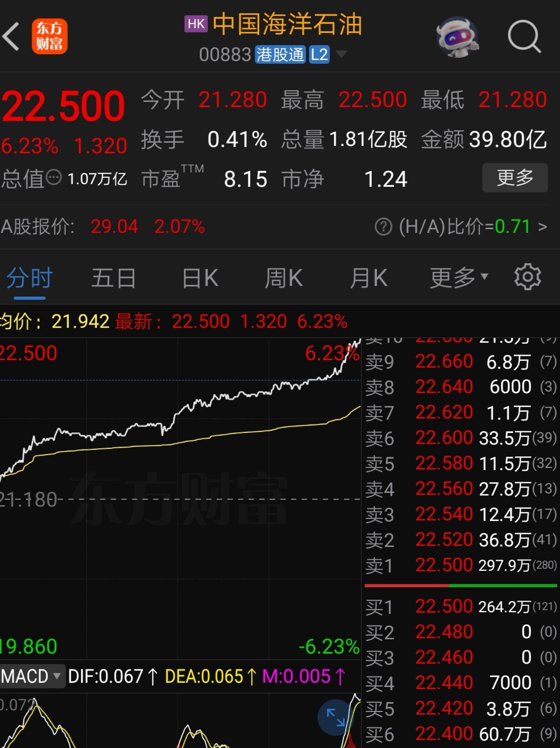Tap the fullscreen expand chart icon
Screen dimensions: 560x748
tap(336, 718)
